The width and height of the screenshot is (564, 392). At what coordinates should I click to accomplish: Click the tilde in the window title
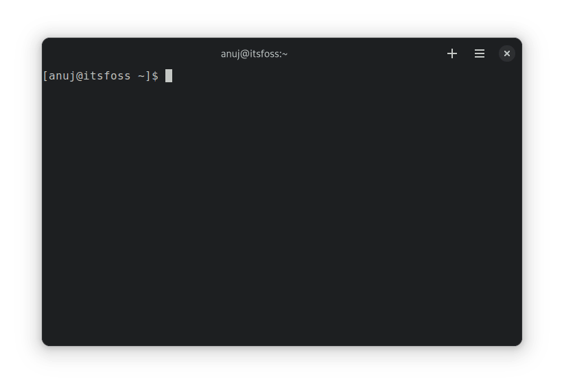(x=285, y=53)
